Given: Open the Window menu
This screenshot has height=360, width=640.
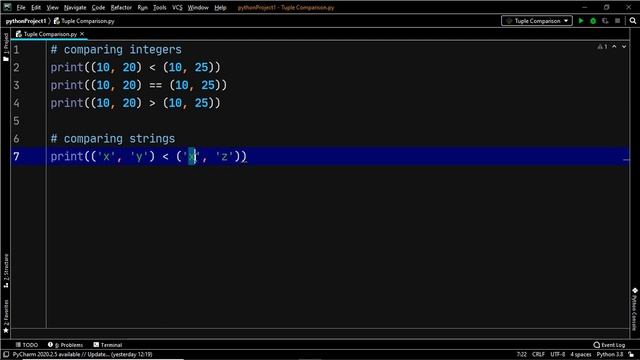Looking at the screenshot, I should tap(198, 7).
